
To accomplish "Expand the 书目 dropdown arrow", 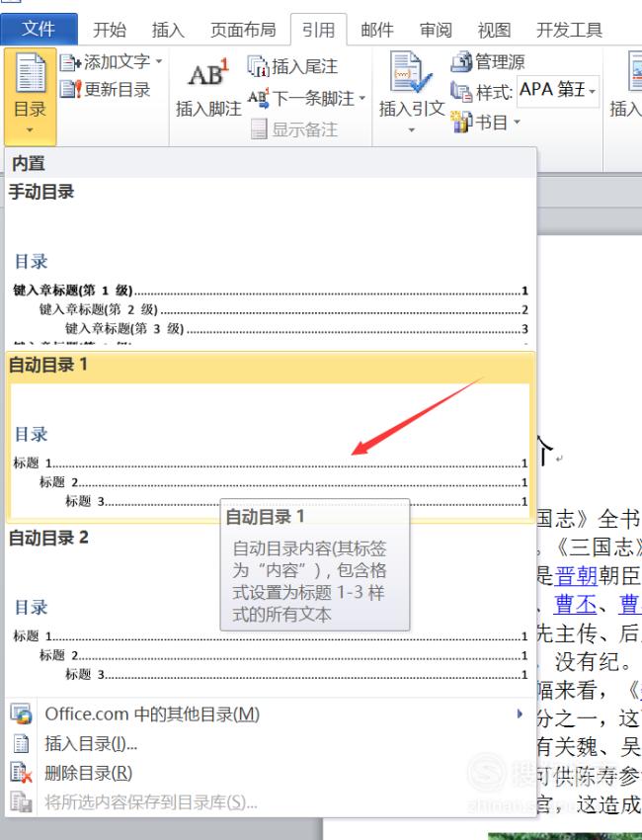I will click(518, 123).
